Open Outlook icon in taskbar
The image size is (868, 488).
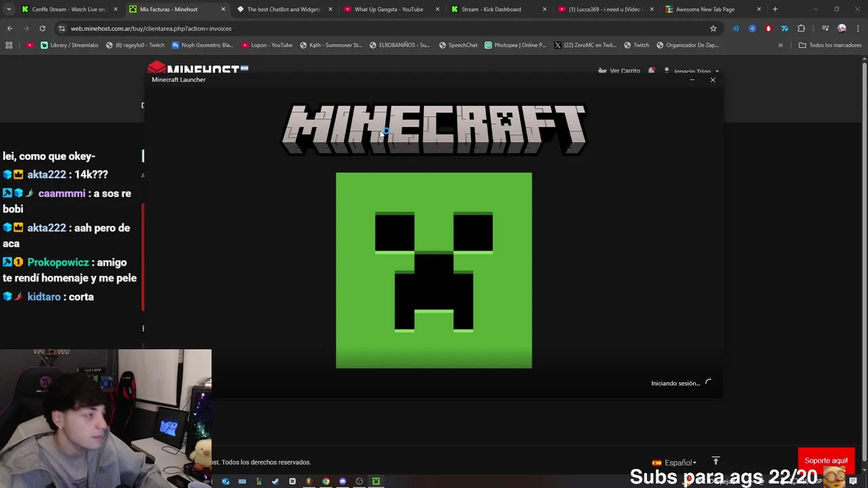pos(225,481)
